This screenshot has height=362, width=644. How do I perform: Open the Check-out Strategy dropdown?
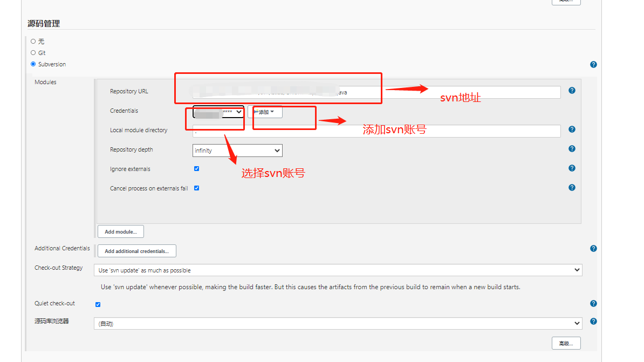point(338,270)
